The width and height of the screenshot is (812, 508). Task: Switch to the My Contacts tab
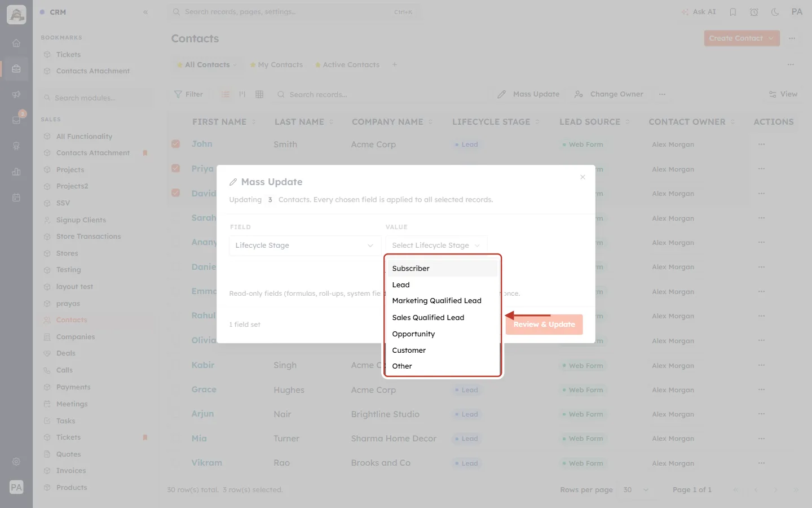277,65
